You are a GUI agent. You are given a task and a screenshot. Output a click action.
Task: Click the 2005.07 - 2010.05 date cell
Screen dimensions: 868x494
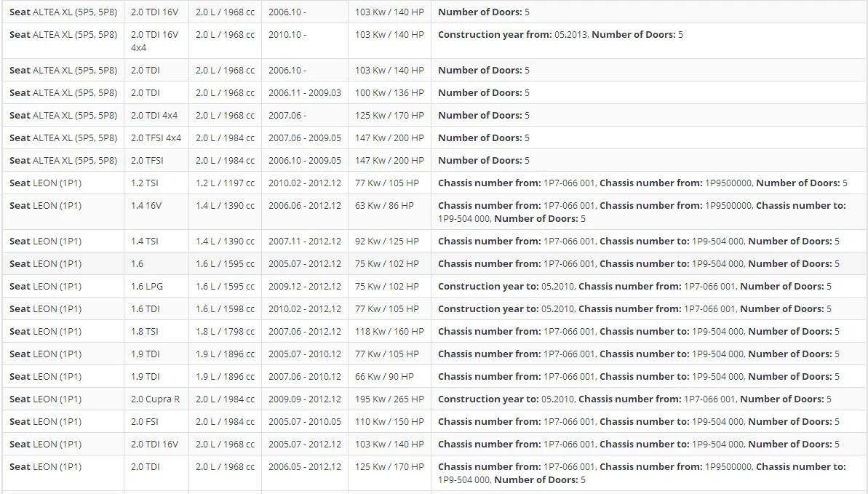(x=304, y=422)
